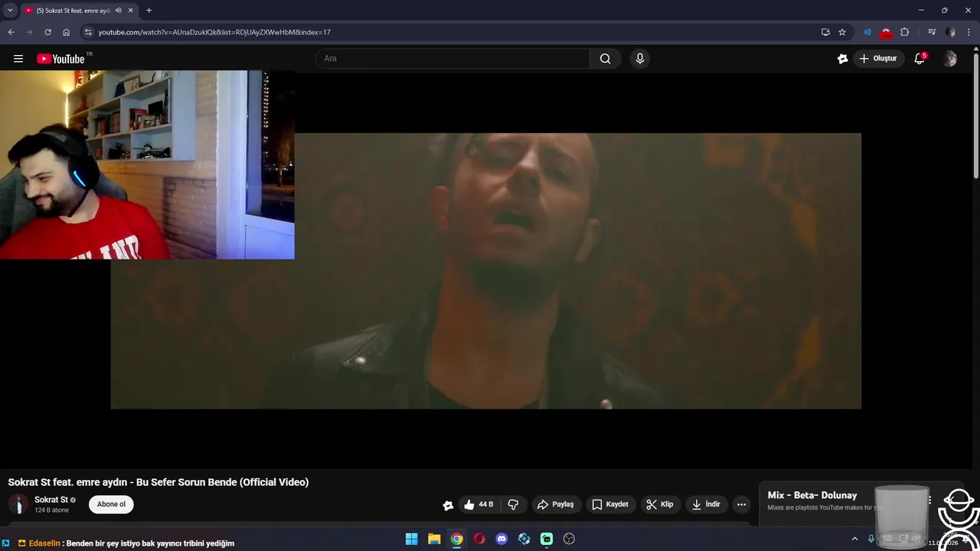980x551 pixels.
Task: Install app icon in address bar
Action: pos(825,32)
